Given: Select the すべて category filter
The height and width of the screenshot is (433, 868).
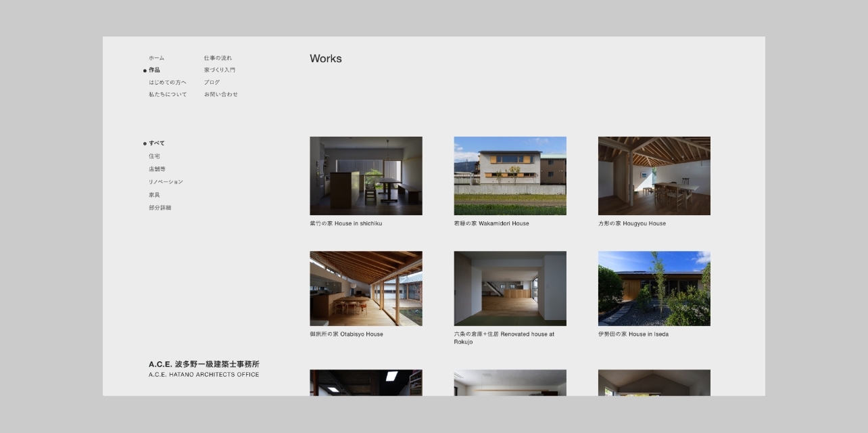Looking at the screenshot, I should 157,143.
